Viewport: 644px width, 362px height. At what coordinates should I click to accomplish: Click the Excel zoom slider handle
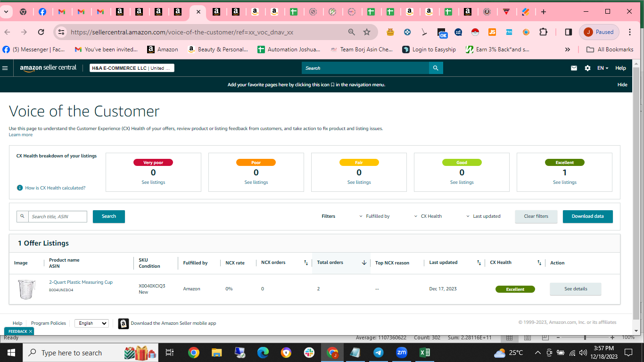pyautogui.click(x=585, y=337)
